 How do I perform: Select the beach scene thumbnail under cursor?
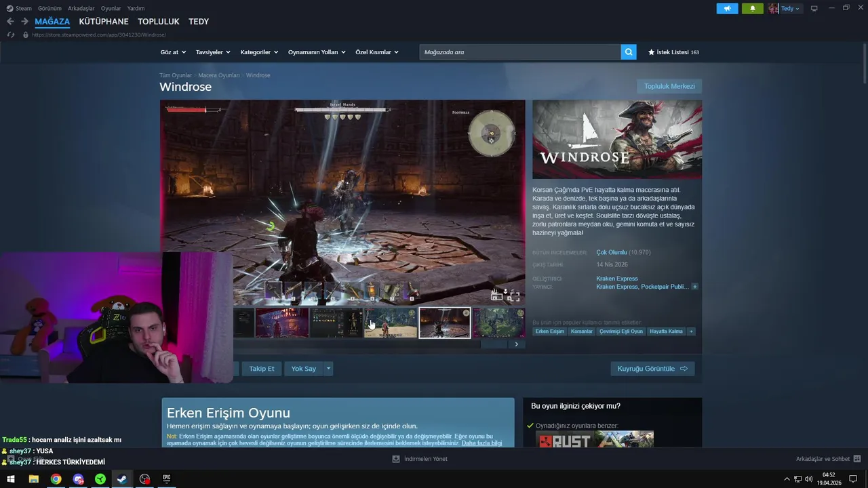coord(391,323)
